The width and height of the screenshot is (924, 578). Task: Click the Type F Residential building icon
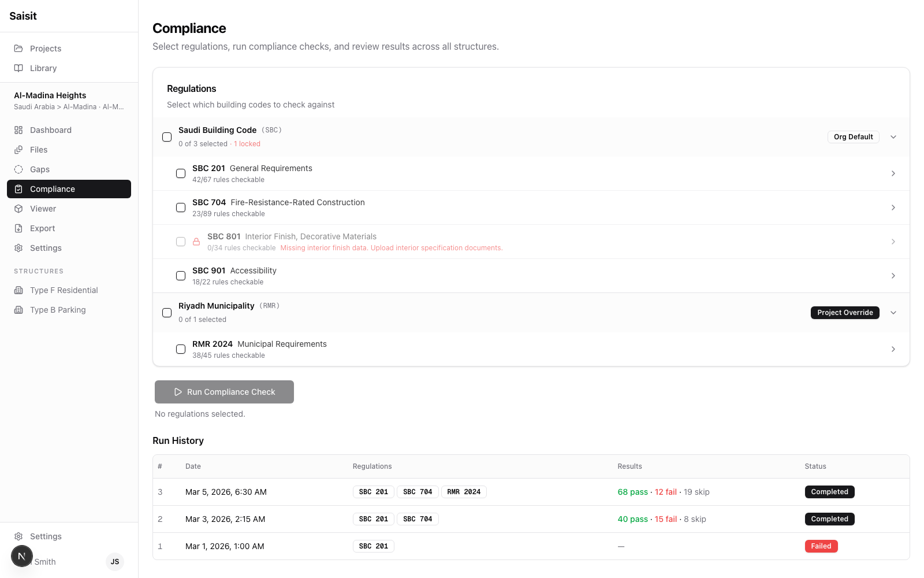[x=18, y=290]
